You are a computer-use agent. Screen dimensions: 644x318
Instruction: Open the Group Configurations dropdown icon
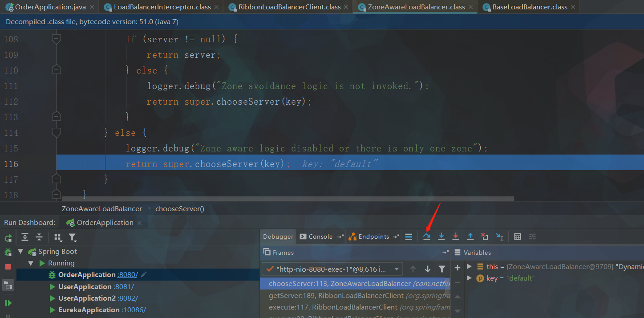pyautogui.click(x=58, y=237)
